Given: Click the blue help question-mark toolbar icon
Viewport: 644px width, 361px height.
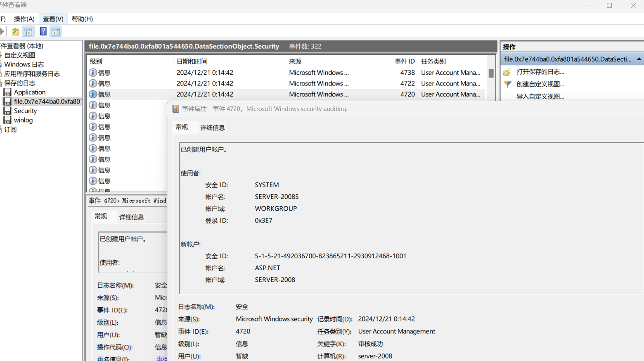Looking at the screenshot, I should [x=43, y=31].
